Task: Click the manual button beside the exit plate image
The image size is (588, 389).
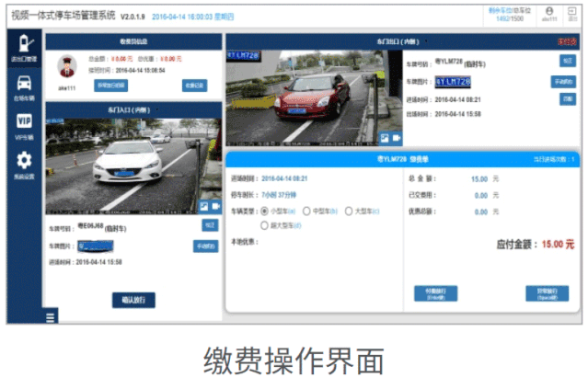Action: pos(563,82)
